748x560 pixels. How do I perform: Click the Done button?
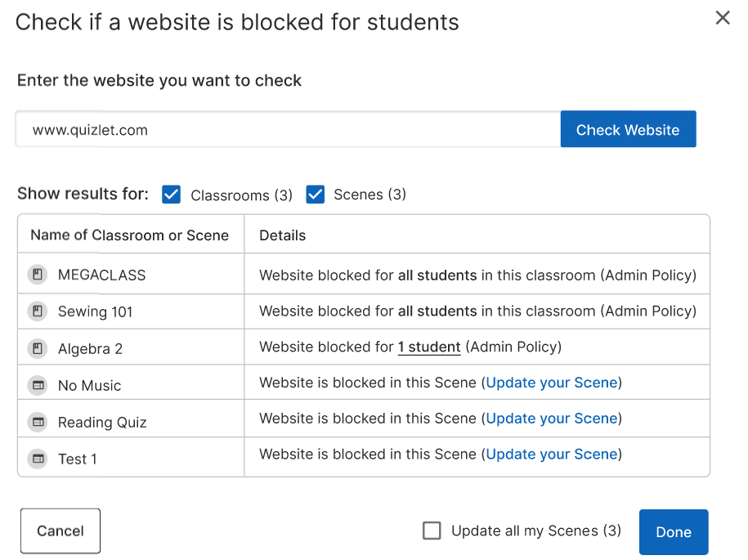[674, 532]
